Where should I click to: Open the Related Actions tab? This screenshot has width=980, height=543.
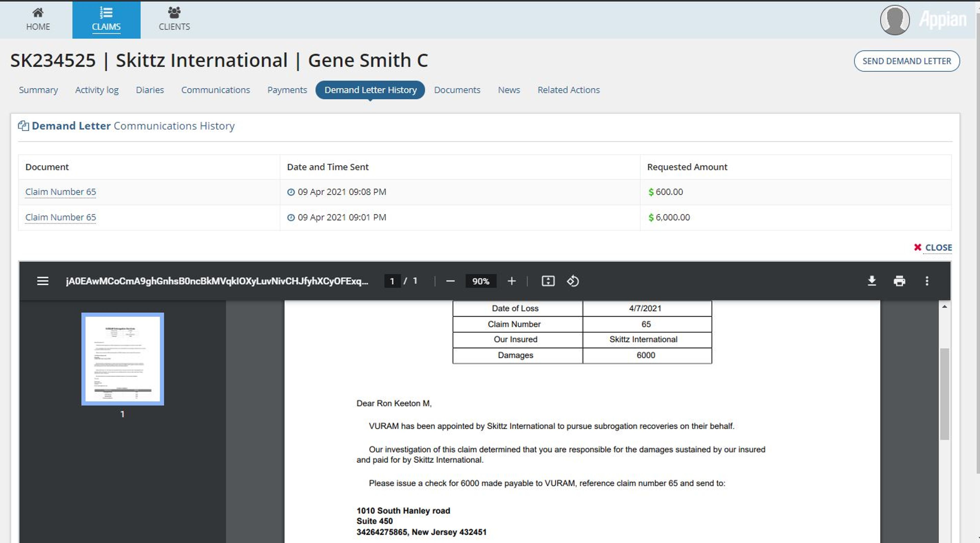pyautogui.click(x=569, y=90)
